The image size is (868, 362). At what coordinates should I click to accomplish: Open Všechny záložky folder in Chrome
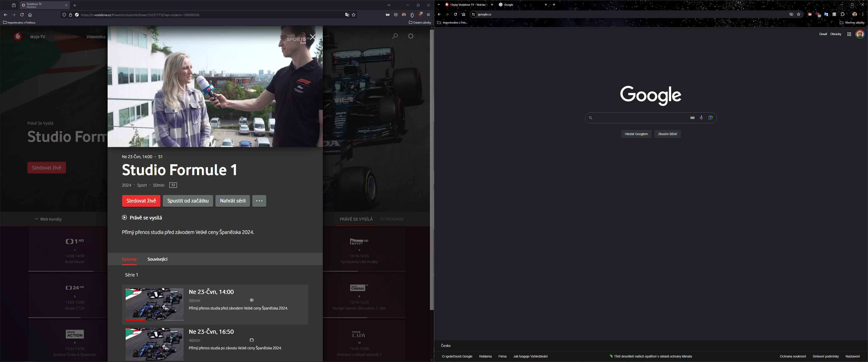(852, 23)
